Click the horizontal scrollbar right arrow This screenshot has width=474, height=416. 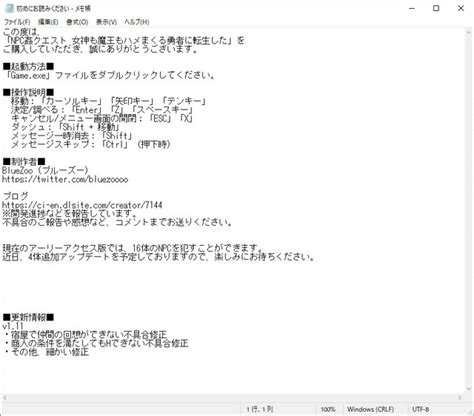tap(460, 398)
